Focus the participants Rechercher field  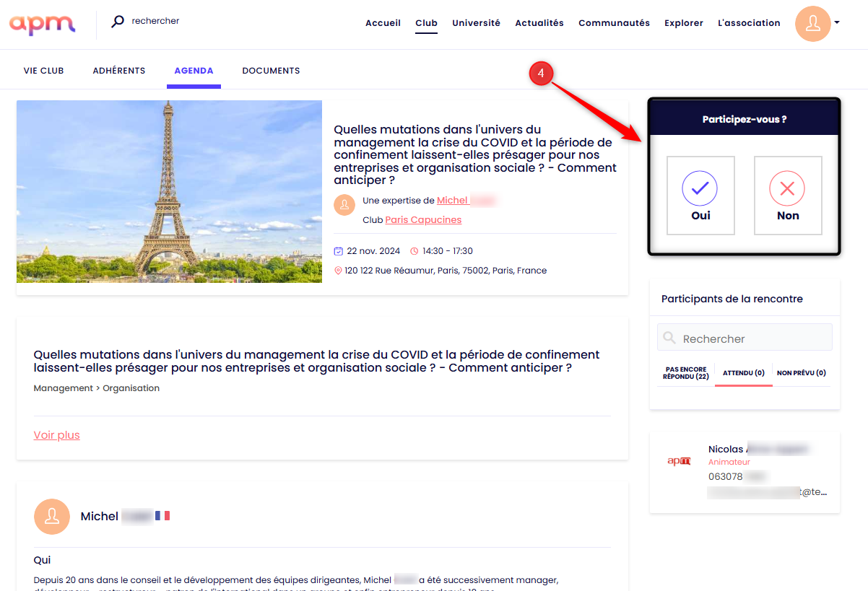pos(745,337)
